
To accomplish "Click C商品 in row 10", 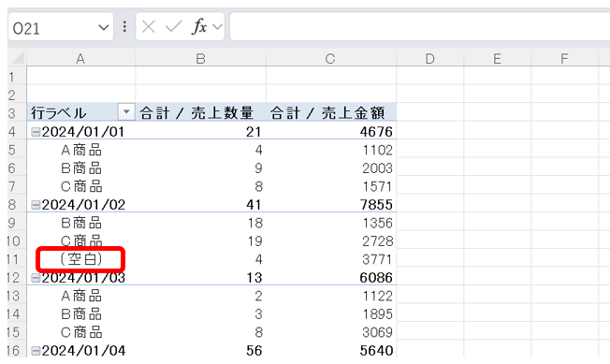I will tap(81, 241).
